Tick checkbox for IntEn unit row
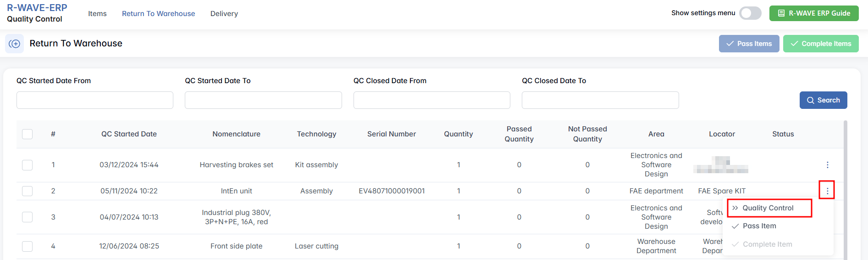The width and height of the screenshot is (868, 260). (x=28, y=191)
